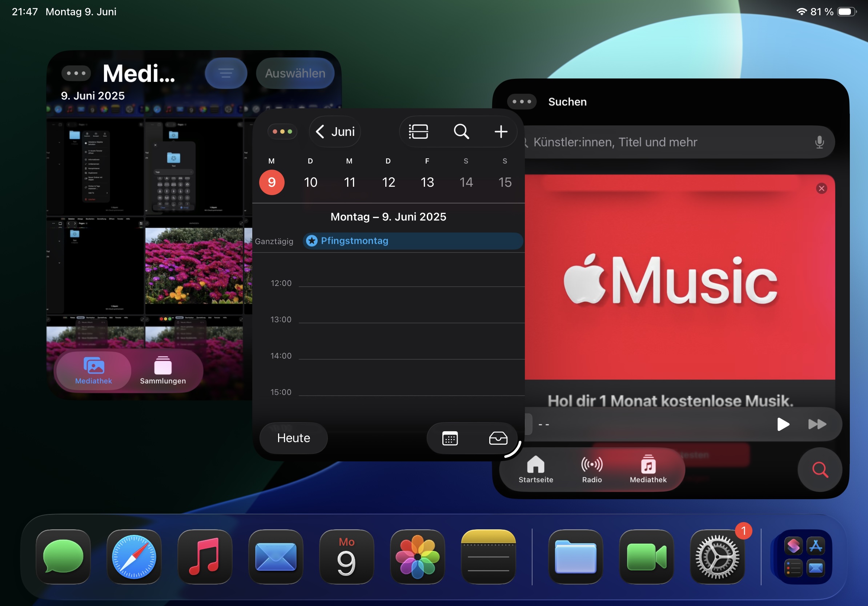Open calendars grid icon at bottom
The width and height of the screenshot is (868, 606).
[x=450, y=438]
